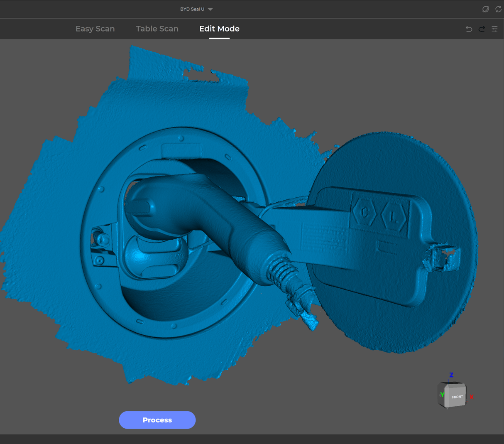Click the green Y axis label
The width and height of the screenshot is (504, 444).
442,395
